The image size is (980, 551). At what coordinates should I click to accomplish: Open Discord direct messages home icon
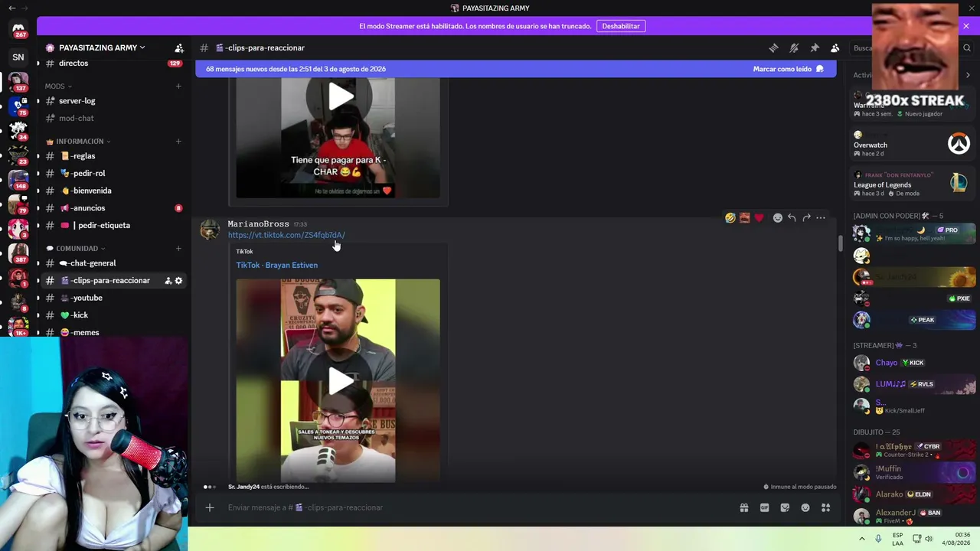coord(18,30)
